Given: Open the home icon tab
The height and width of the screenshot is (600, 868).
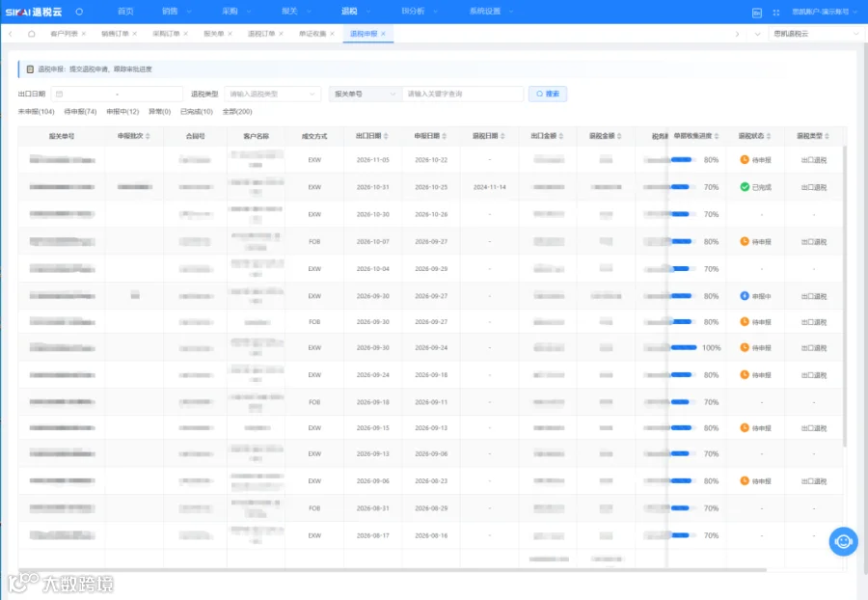Looking at the screenshot, I should click(x=32, y=34).
